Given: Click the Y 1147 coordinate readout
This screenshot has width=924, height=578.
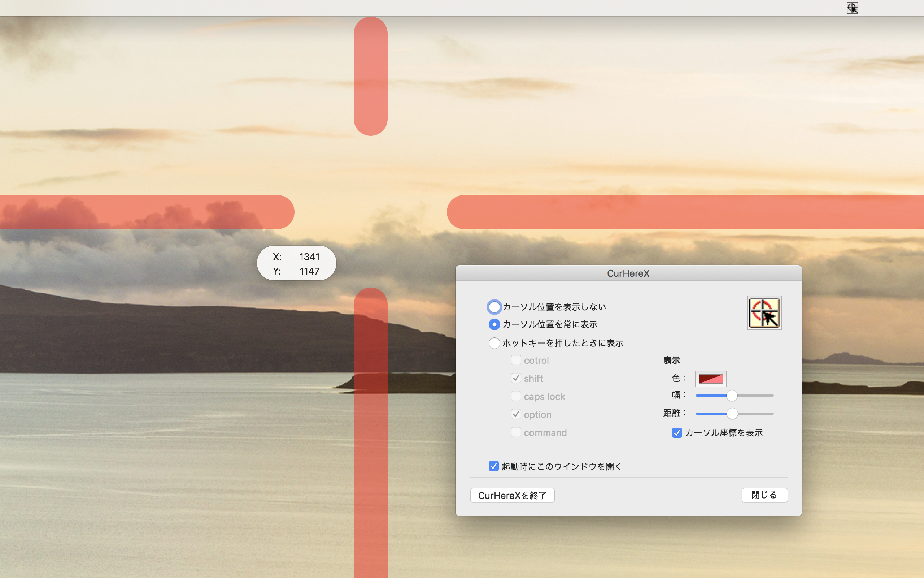Looking at the screenshot, I should point(296,271).
